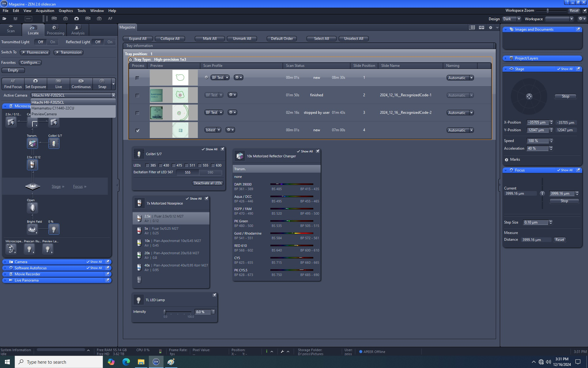Click the stage joystick center control

point(529,96)
